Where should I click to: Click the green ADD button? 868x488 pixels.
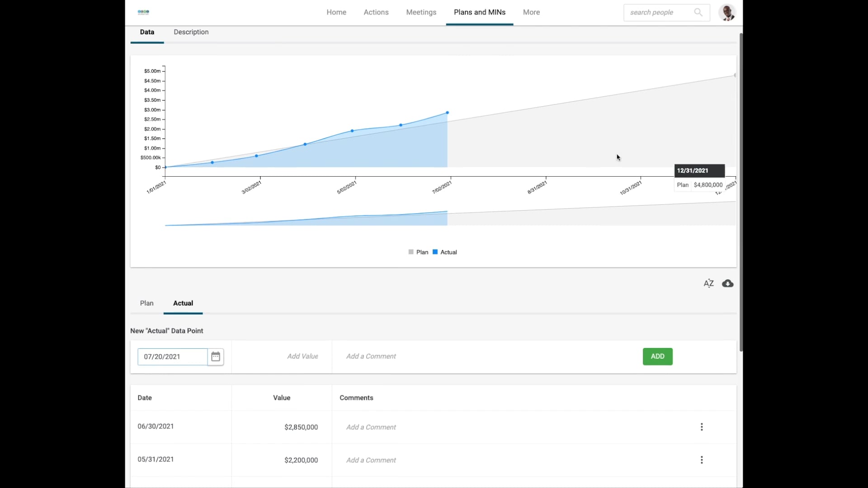click(x=658, y=357)
